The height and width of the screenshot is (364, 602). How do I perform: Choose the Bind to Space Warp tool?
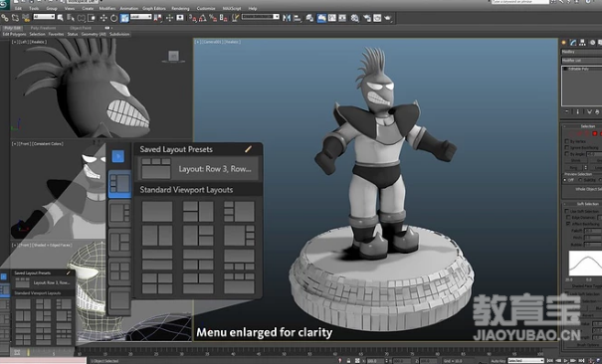tap(25, 18)
